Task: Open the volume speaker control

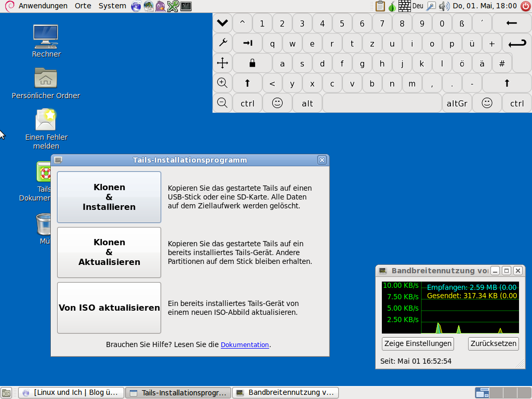Action: click(x=444, y=6)
